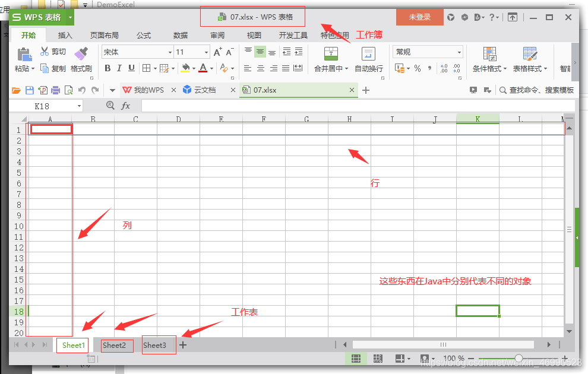Open the 常规 number format dropdown
588x374 pixels.
(428, 52)
